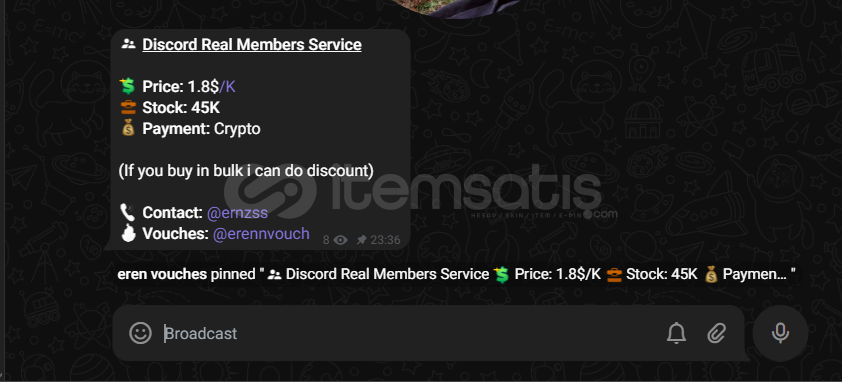
Task: Click the bulk discount text line
Action: point(246,171)
